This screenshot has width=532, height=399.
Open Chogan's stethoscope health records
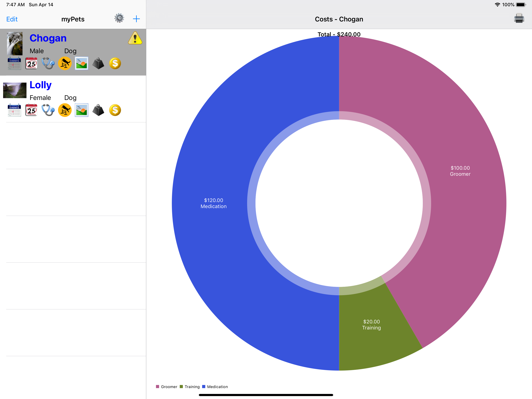pyautogui.click(x=48, y=63)
